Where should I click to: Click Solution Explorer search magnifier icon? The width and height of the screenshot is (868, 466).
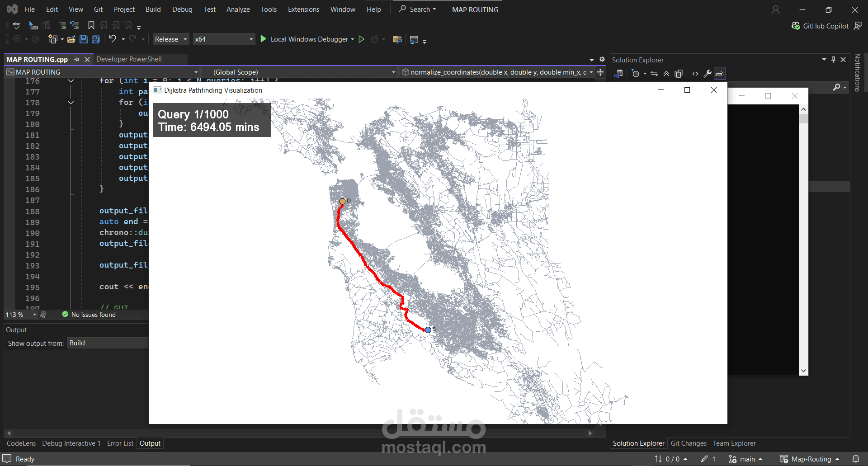837,87
